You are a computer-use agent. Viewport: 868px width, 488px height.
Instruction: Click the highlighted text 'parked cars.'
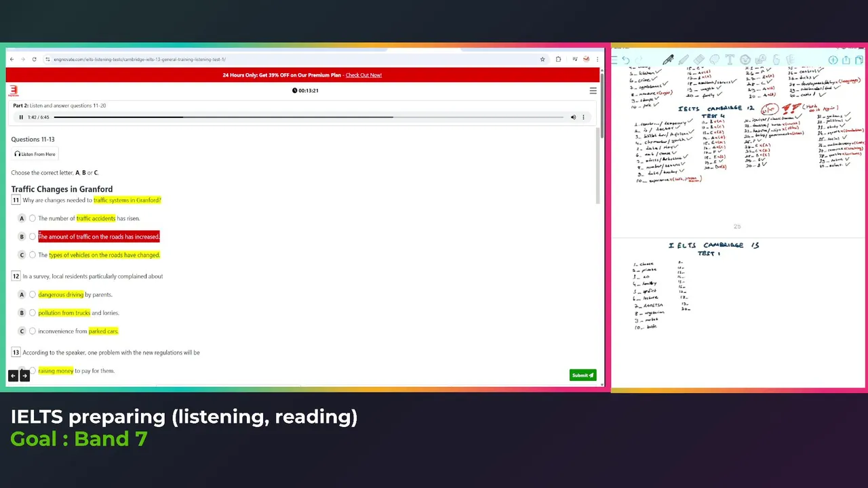pyautogui.click(x=103, y=331)
